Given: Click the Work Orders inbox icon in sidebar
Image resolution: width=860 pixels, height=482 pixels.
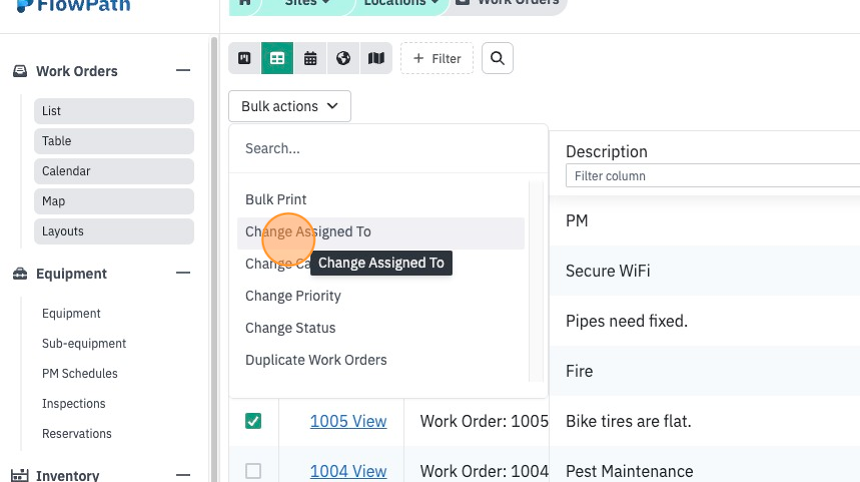Looking at the screenshot, I should click(x=20, y=71).
